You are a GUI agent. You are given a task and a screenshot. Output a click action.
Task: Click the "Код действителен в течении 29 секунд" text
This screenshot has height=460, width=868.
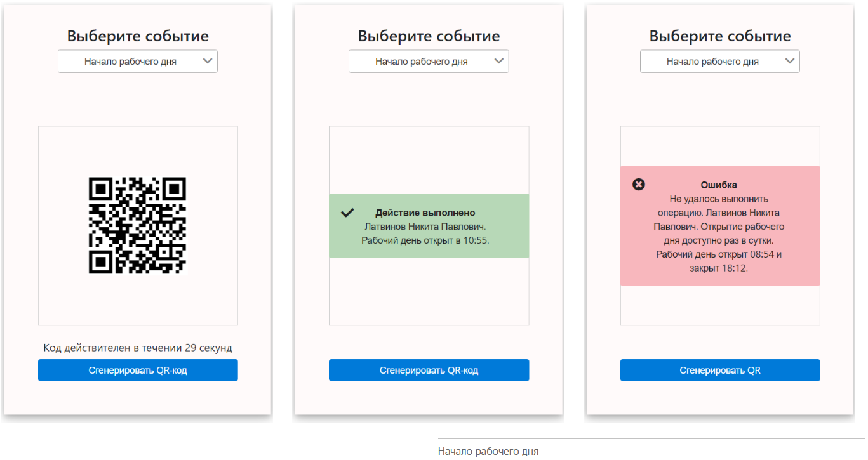point(138,348)
